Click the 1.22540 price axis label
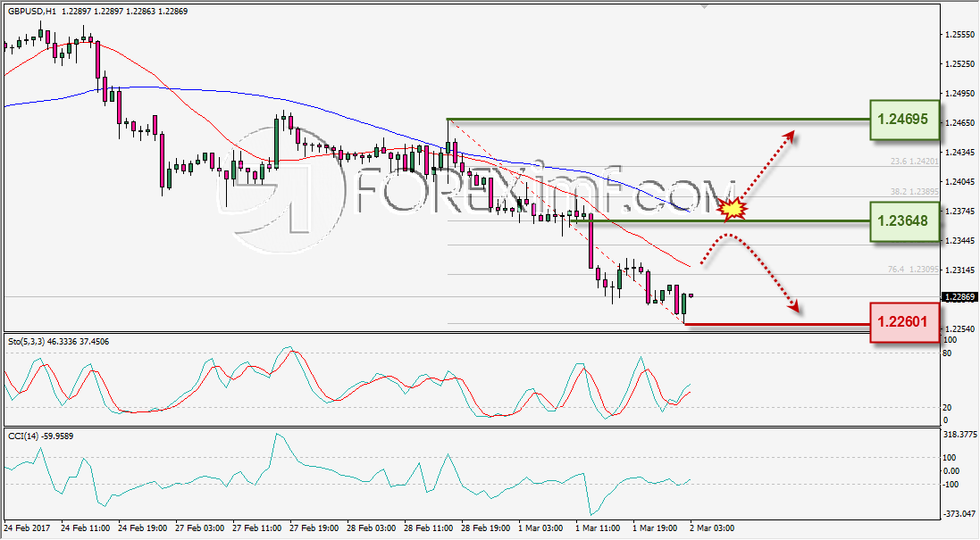 (x=960, y=329)
